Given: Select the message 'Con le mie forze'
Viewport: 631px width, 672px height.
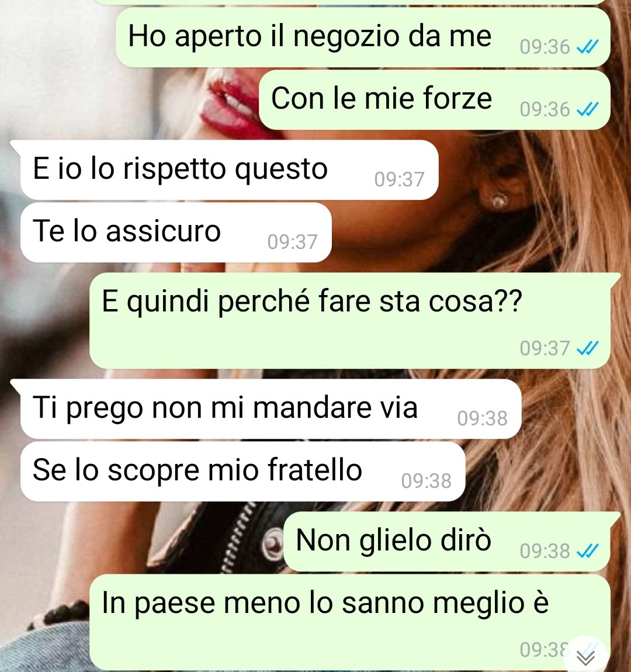Looking at the screenshot, I should click(x=434, y=100).
